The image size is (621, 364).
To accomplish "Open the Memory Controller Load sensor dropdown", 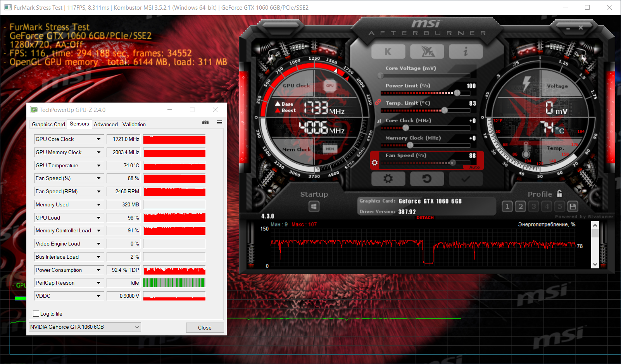I will click(98, 230).
